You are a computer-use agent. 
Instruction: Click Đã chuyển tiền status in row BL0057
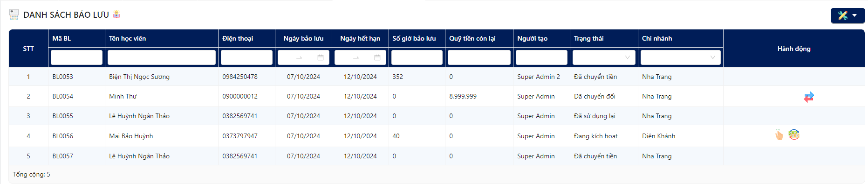[x=595, y=156]
